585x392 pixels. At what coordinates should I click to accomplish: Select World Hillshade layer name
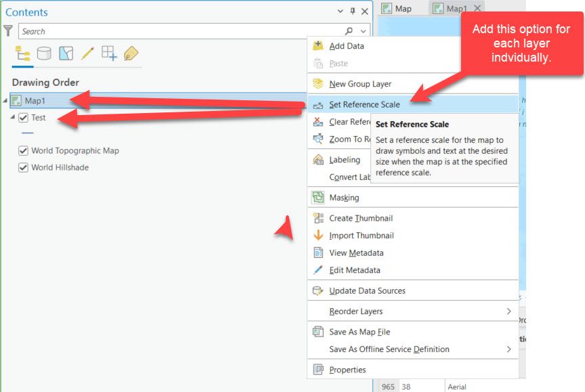[x=60, y=167]
